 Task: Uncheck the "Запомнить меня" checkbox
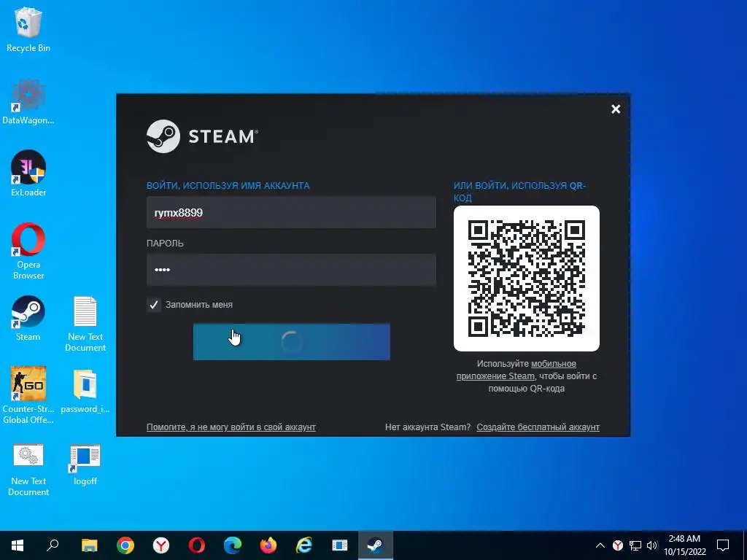coord(154,305)
